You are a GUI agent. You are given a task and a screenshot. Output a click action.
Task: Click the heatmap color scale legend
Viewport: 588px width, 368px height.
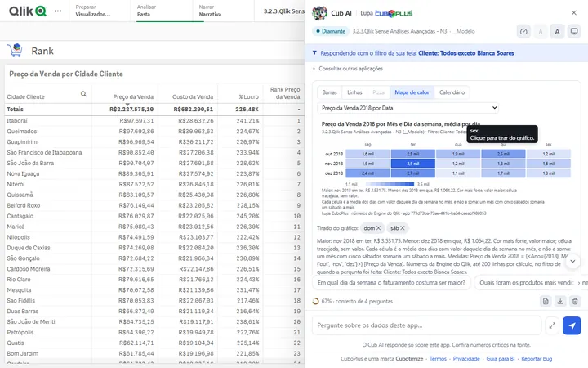[x=390, y=184]
